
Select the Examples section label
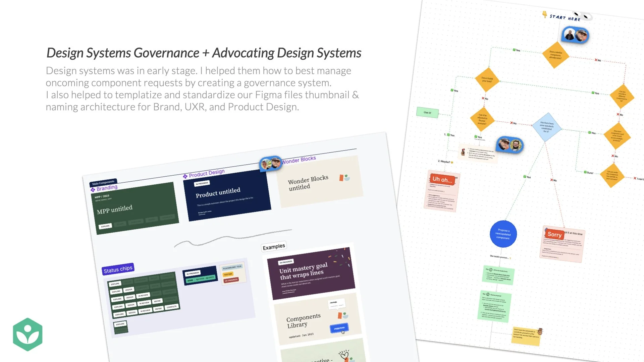pos(274,247)
